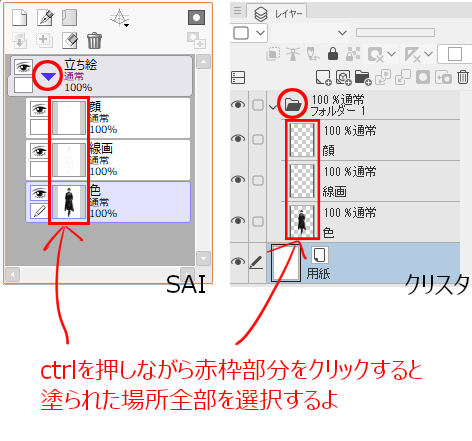472x441 pixels.
Task: Hide フォルダー 1 in Clip Studio
Action: click(238, 105)
